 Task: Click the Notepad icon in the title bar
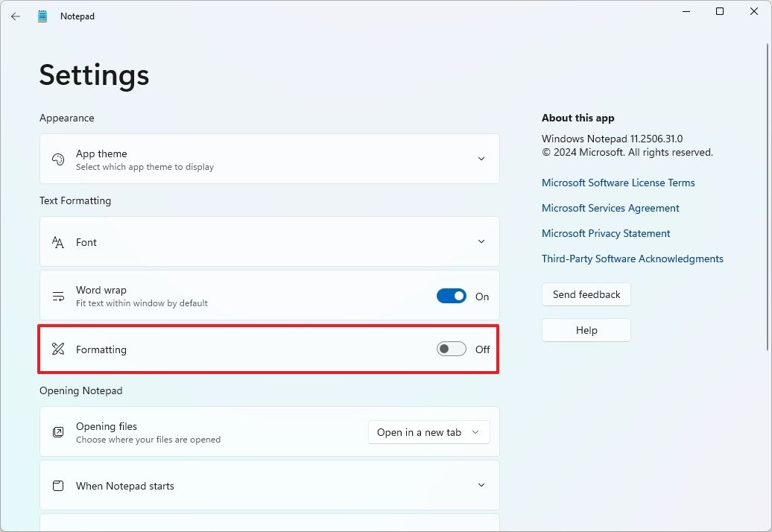pyautogui.click(x=42, y=16)
